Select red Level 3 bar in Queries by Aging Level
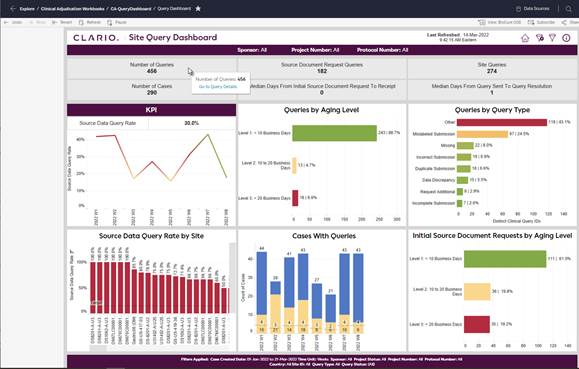Viewport: 579px width, 369px height. coord(295,198)
